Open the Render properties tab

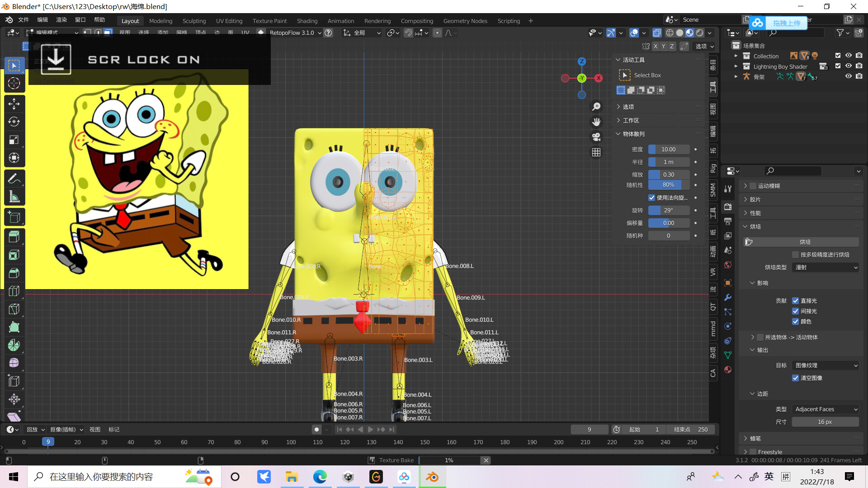tap(728, 207)
